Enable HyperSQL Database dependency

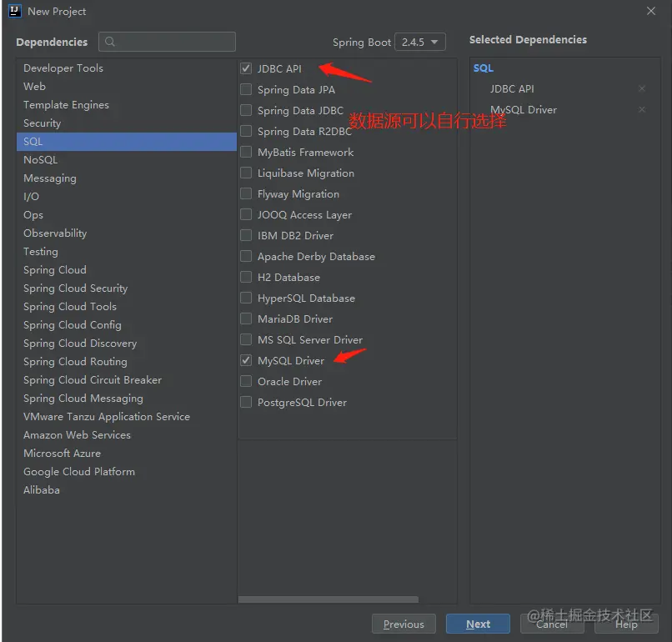pyautogui.click(x=246, y=298)
